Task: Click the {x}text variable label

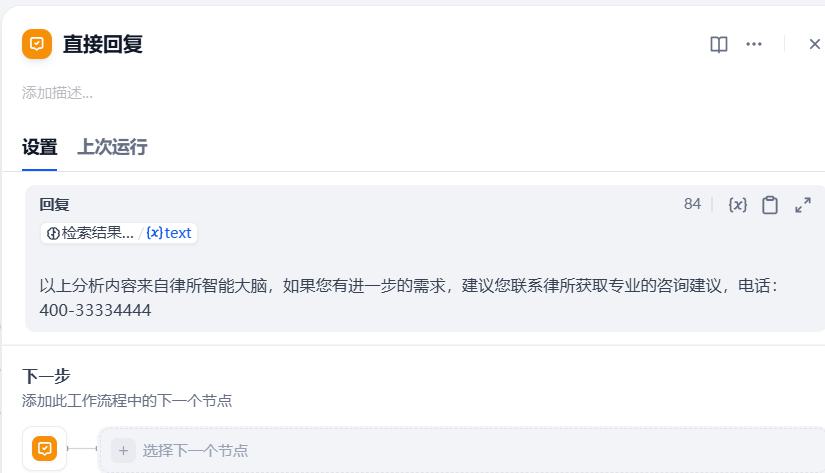Action: click(x=169, y=233)
